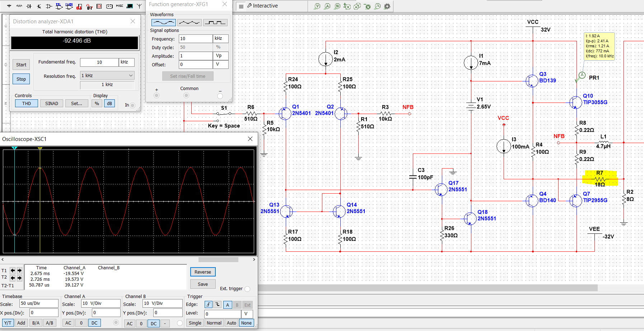Viewport: 644px width, 331px height.
Task: Open the CMOS component group
Action: pyautogui.click(x=69, y=6)
